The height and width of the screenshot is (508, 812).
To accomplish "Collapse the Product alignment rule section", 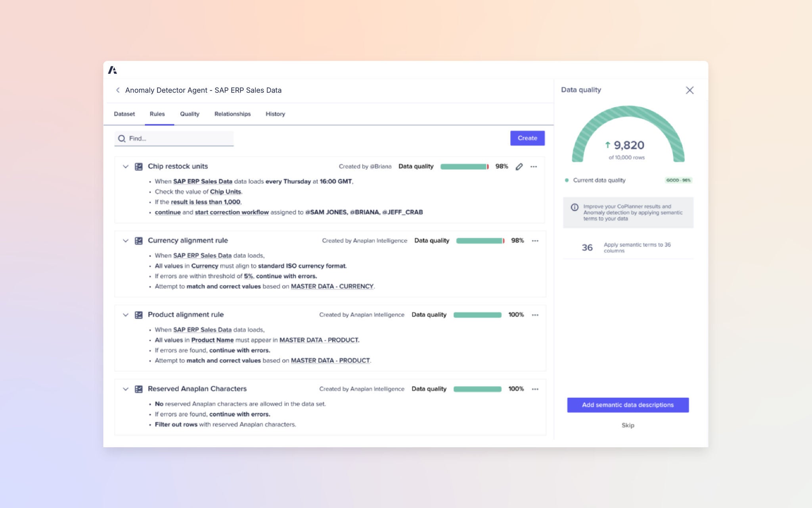I will click(x=126, y=315).
